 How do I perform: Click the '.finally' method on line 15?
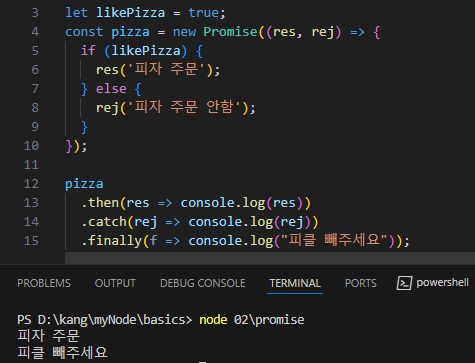(x=111, y=241)
